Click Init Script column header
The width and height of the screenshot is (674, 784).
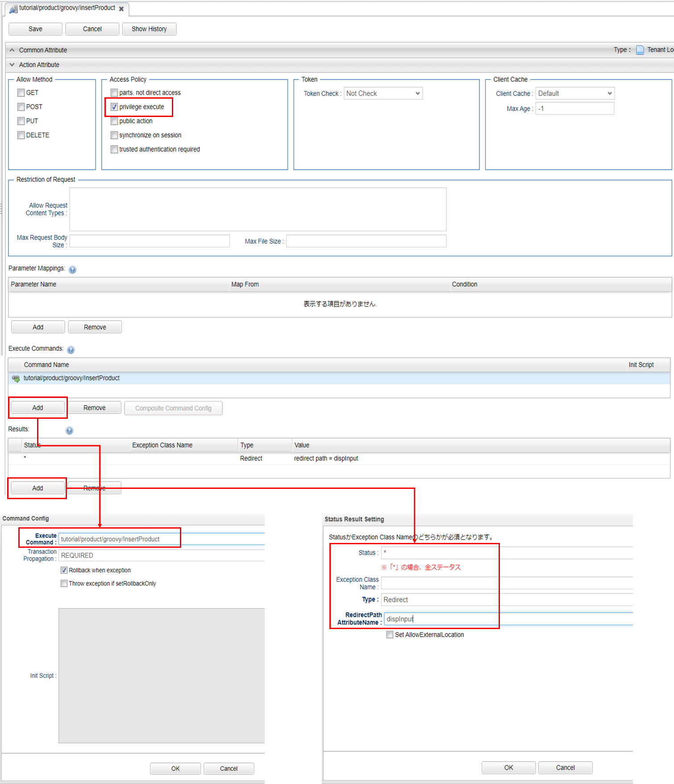coord(648,365)
